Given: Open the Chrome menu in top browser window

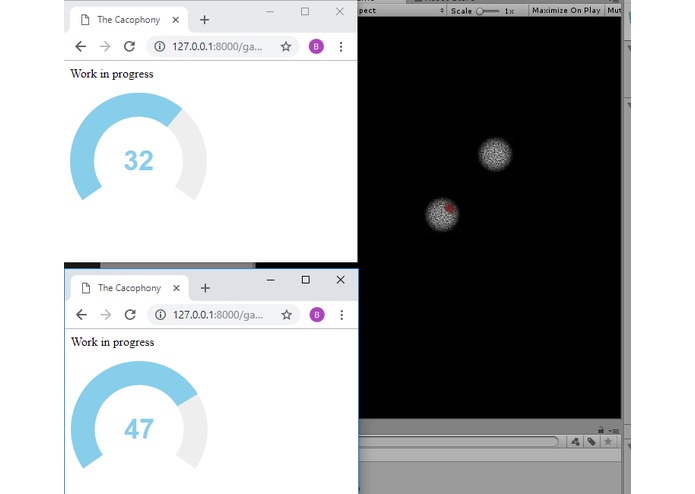Looking at the screenshot, I should coord(341,47).
